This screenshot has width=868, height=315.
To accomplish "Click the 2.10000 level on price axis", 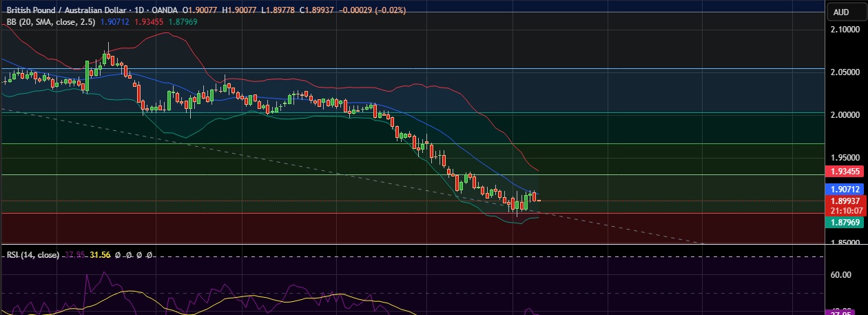I will click(847, 30).
